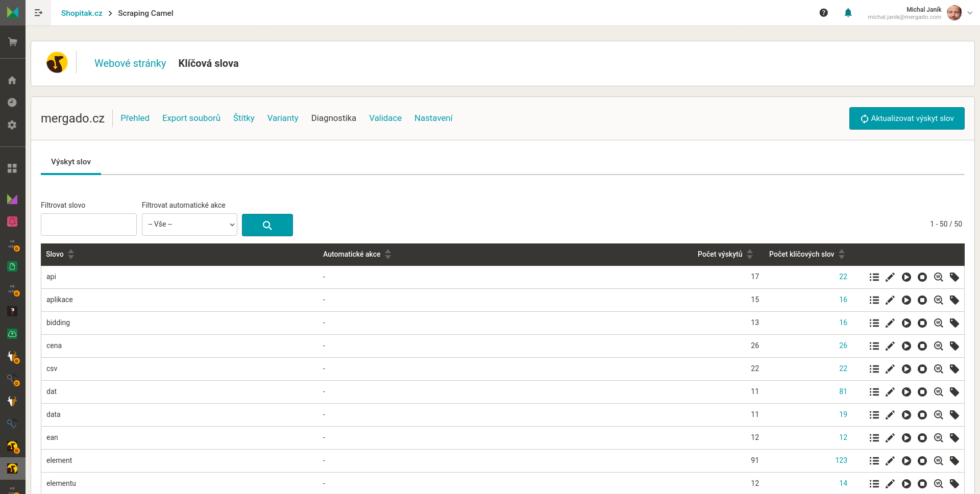Open the help question mark icon
This screenshot has height=494, width=980.
coord(823,13)
